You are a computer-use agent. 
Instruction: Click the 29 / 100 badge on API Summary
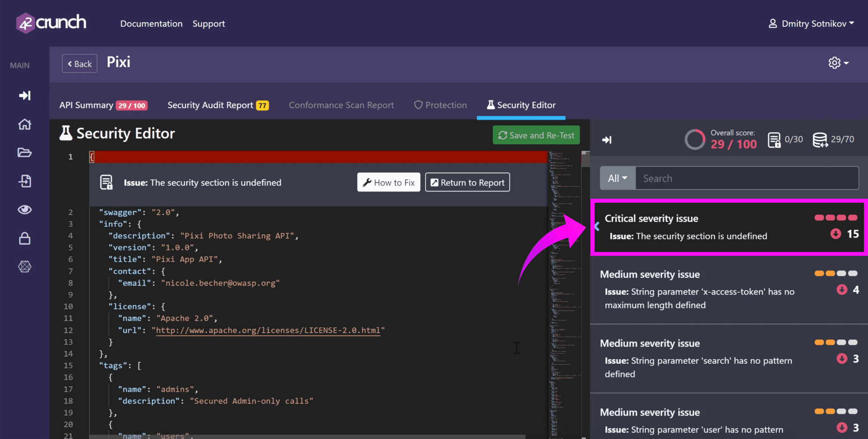pos(132,105)
